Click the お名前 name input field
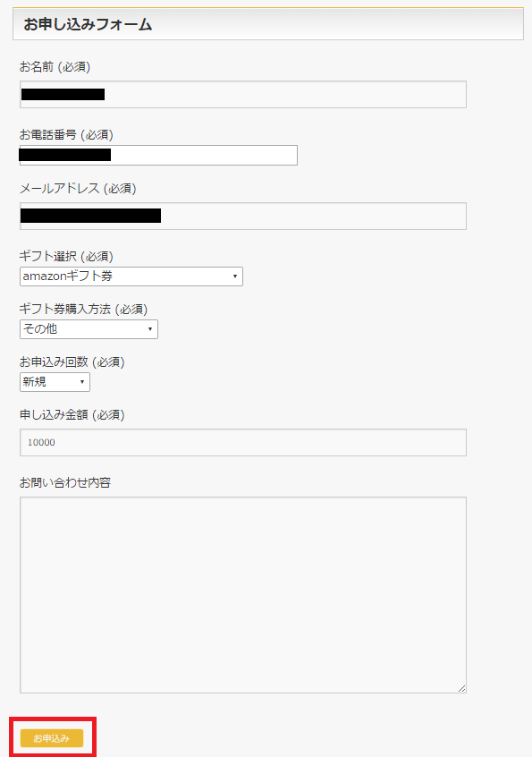 coord(242,94)
